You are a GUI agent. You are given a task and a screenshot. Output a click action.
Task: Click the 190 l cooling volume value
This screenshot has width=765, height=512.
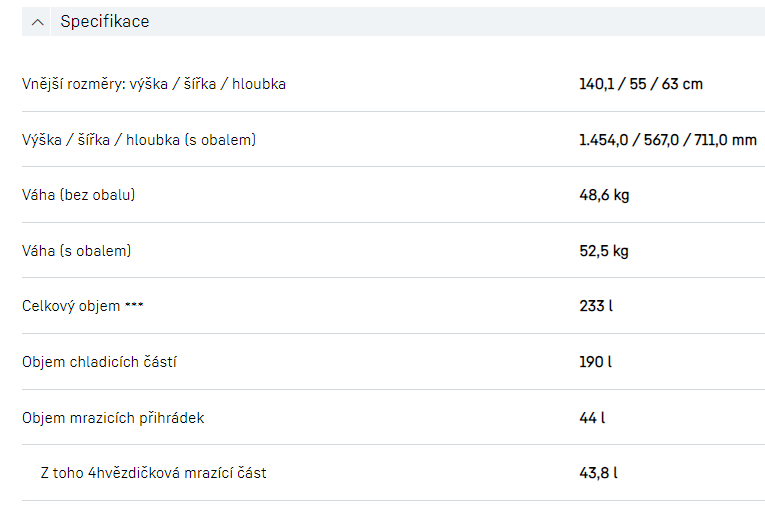pos(595,362)
